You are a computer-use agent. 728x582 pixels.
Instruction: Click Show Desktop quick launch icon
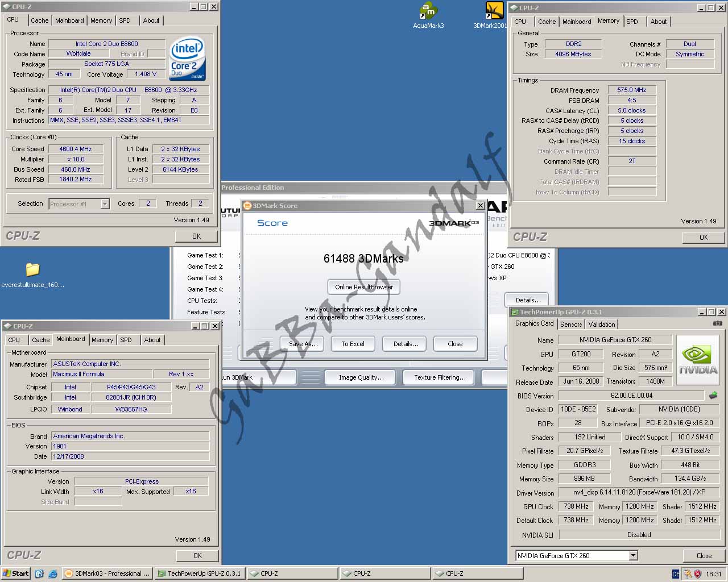coord(39,573)
